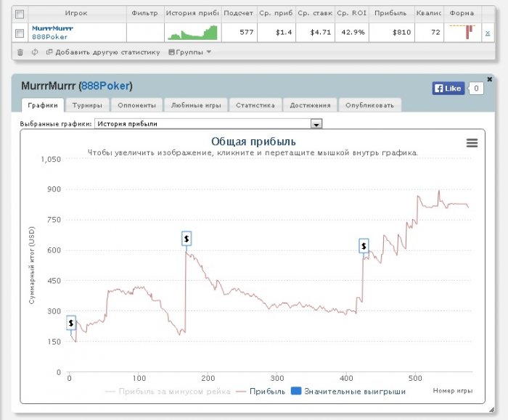Open the chart hamburger export menu
508x420 pixels.
(472, 143)
